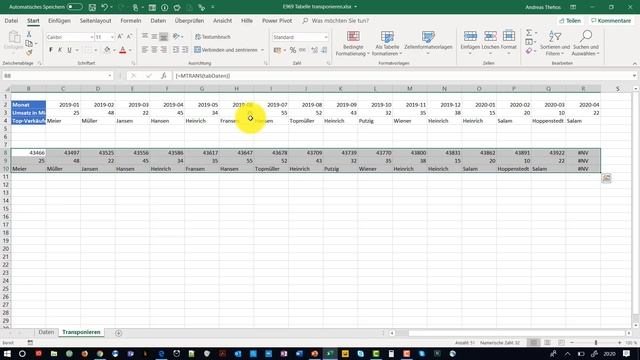Switch to the Daten ribbon tab
Viewport: 640px width, 360px height.
click(x=158, y=20)
